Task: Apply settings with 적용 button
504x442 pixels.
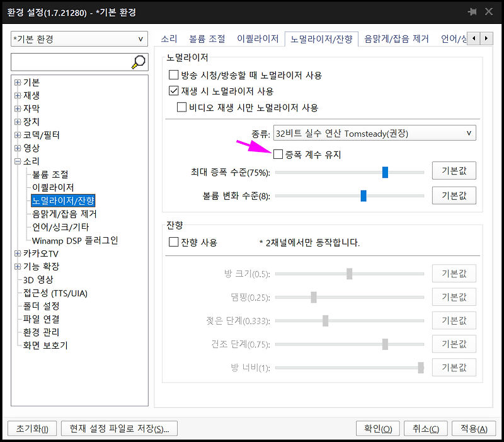Action: [x=474, y=429]
